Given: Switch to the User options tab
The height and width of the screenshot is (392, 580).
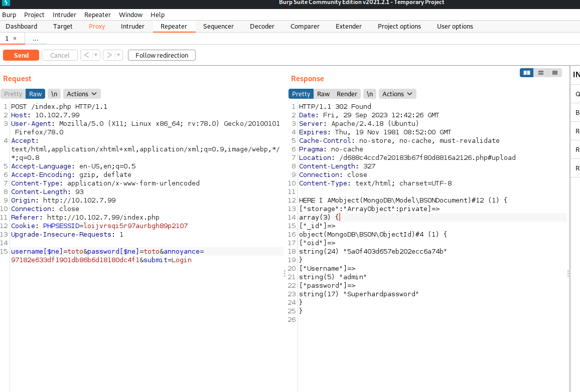Looking at the screenshot, I should (x=455, y=26).
